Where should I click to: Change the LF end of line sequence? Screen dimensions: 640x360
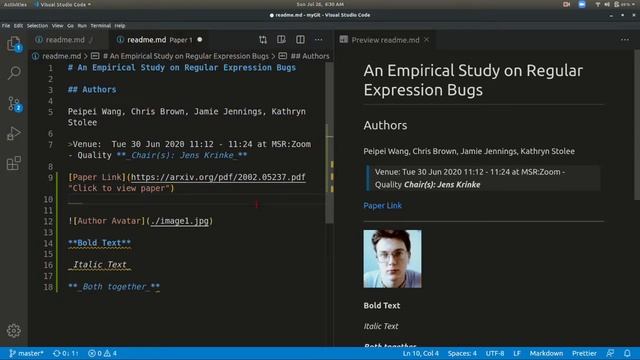point(517,353)
